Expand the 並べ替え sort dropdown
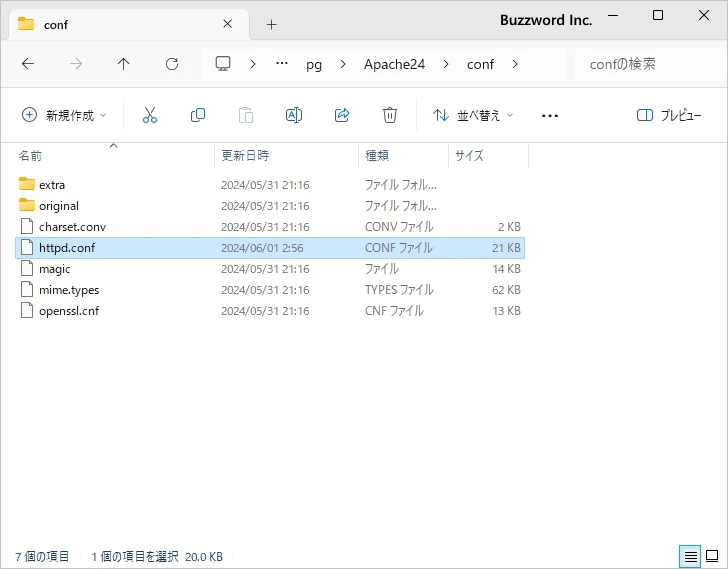728x569 pixels. click(x=473, y=115)
